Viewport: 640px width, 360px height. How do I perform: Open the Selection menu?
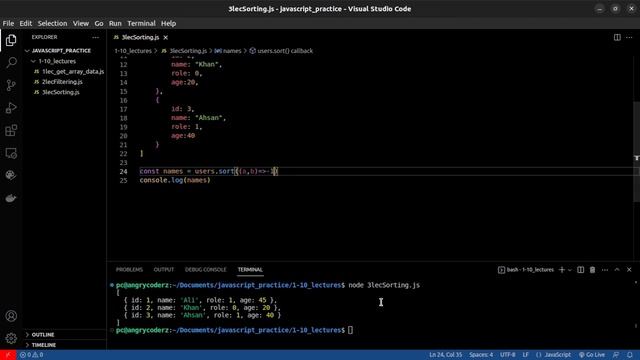pyautogui.click(x=52, y=23)
